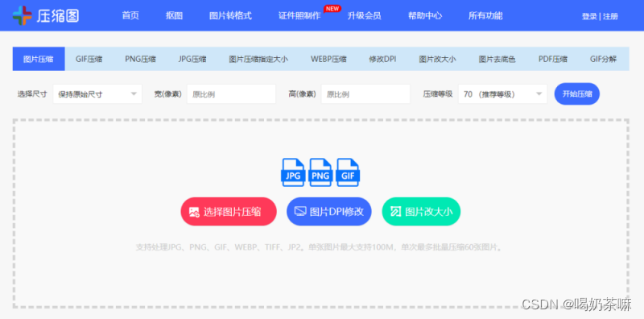Open the 选择尺寸 dropdown 保持原始尺寸

[97, 94]
